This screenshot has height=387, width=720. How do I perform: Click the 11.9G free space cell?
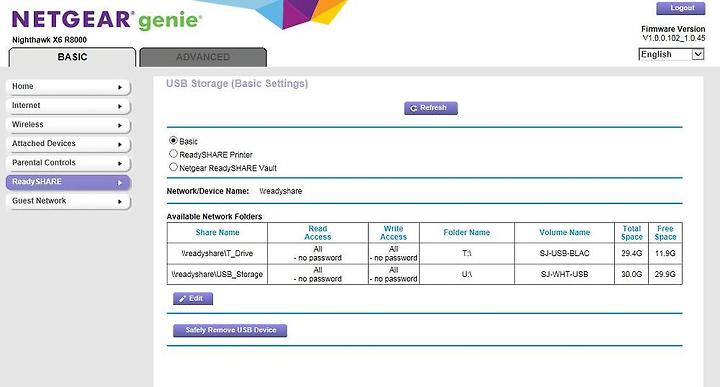pos(665,253)
